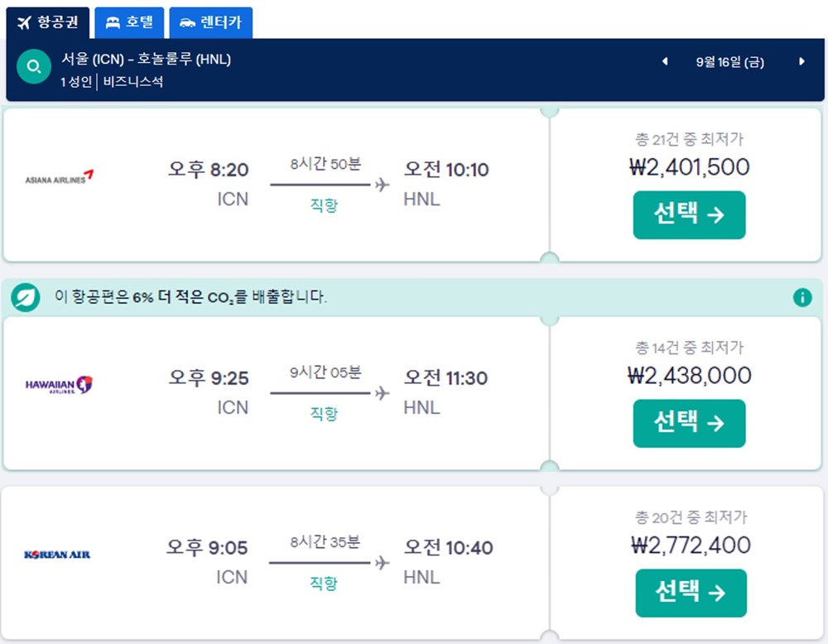This screenshot has width=828, height=644.
Task: Switch to the 렌터카 tab
Action: [x=210, y=23]
